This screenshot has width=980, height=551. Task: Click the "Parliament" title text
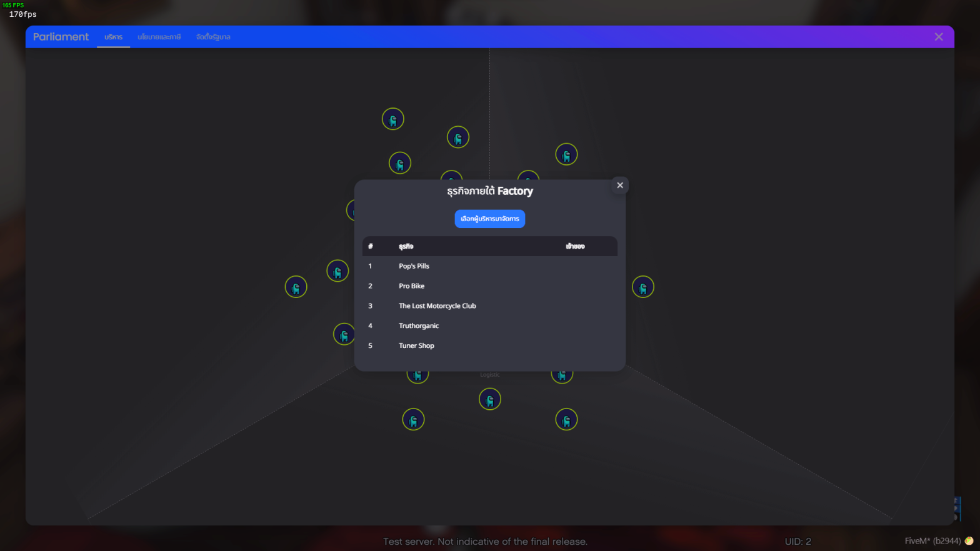pyautogui.click(x=61, y=37)
